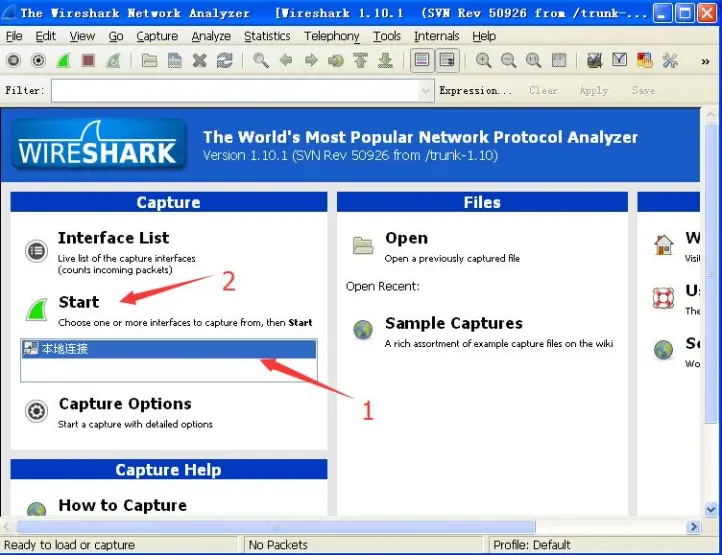This screenshot has height=555, width=722.
Task: Zoom out toolbar magnifier icon
Action: click(508, 60)
